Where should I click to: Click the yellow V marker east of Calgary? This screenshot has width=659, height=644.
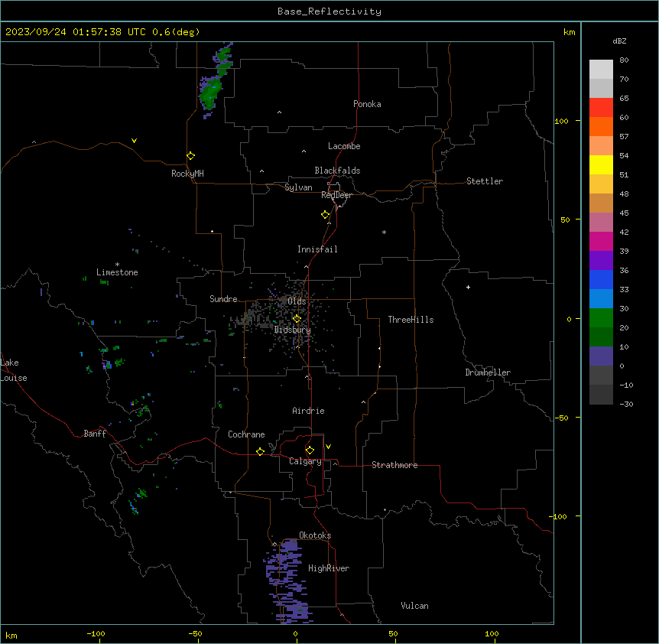point(328,447)
